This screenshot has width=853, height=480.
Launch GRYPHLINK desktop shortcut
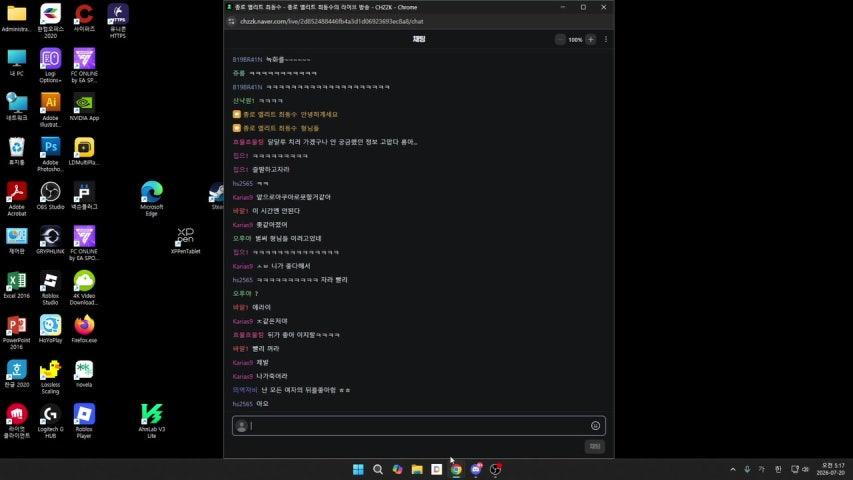[x=51, y=240]
